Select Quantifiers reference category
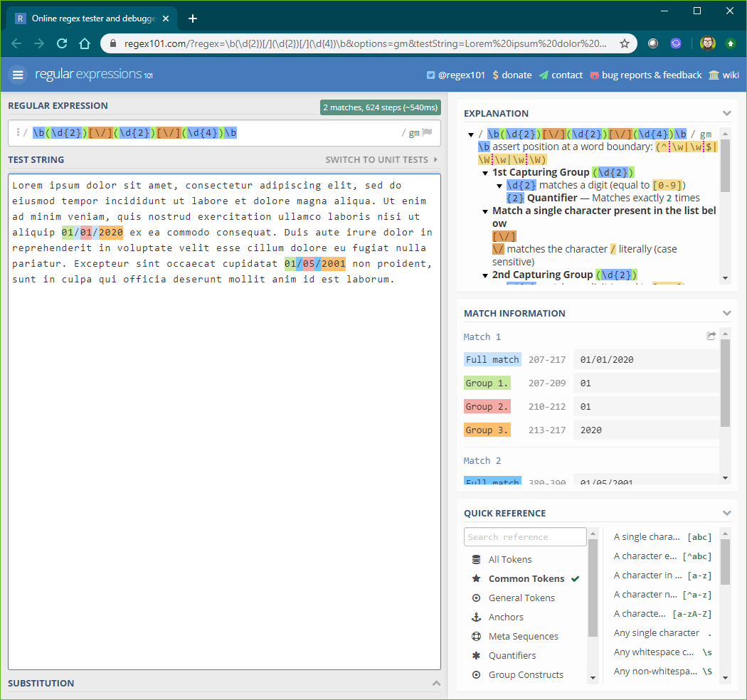Screen dimensions: 747x700 coord(512,655)
